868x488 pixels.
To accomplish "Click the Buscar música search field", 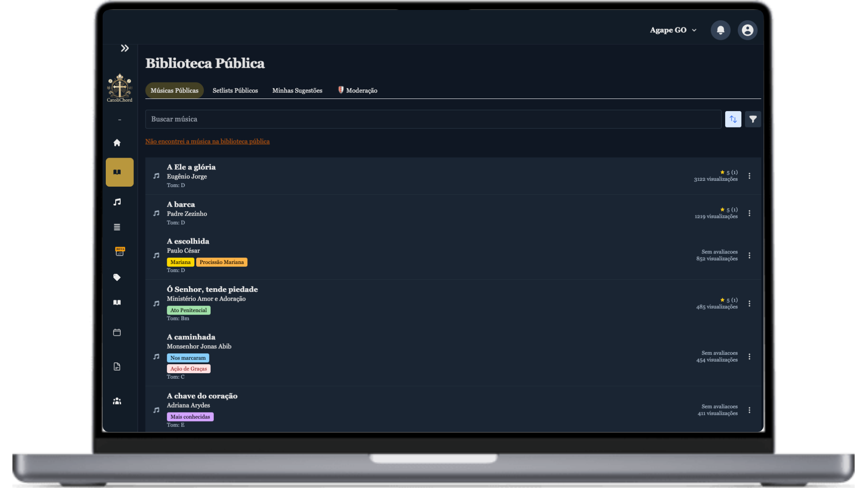I will 433,119.
